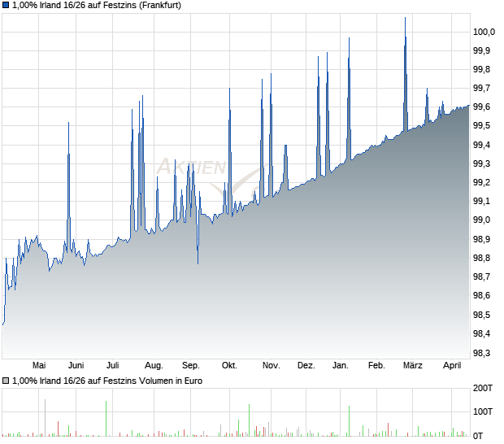Click the 0T volume axis label
The image size is (504, 444).
coord(478,437)
